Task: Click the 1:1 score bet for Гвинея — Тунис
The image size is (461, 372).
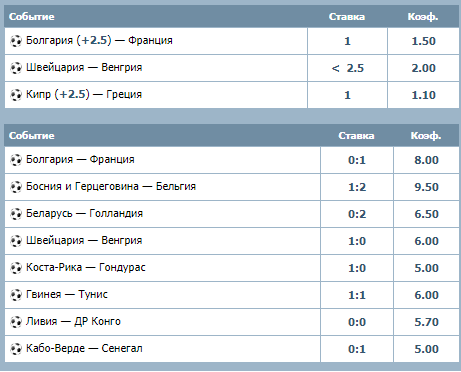Action: coord(357,295)
